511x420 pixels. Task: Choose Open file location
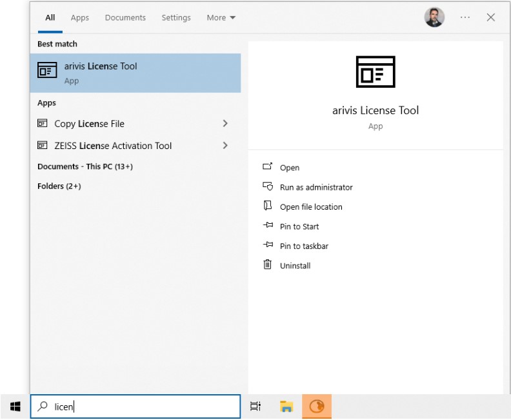(x=311, y=206)
